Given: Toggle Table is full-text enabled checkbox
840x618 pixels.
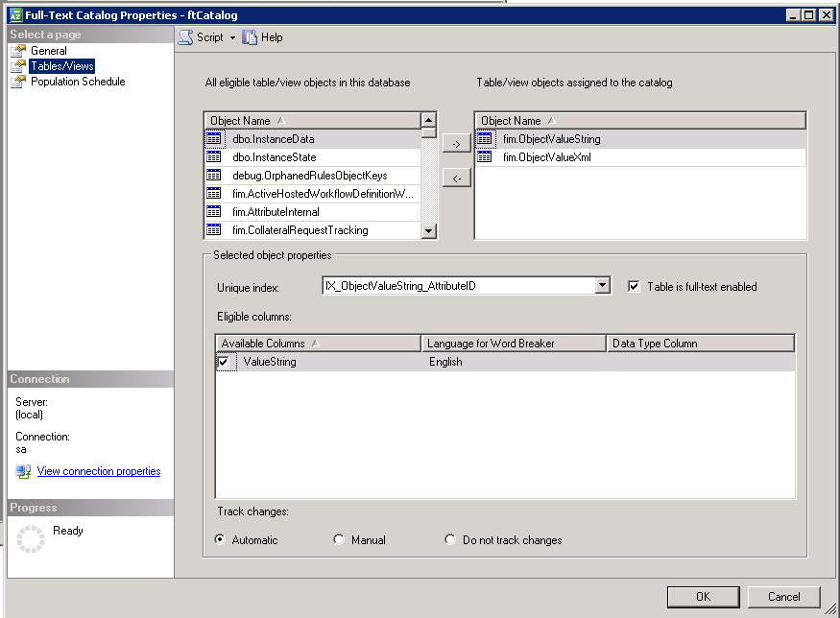Looking at the screenshot, I should (x=634, y=287).
